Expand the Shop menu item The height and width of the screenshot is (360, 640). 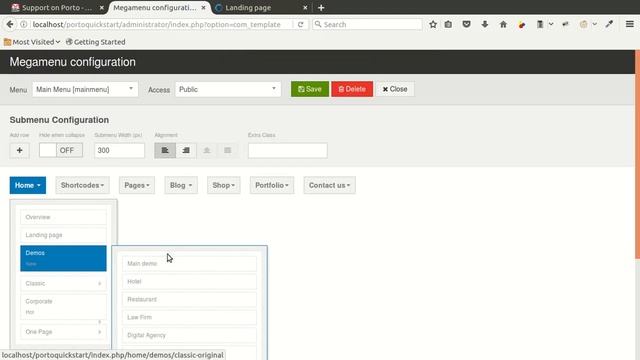click(224, 185)
